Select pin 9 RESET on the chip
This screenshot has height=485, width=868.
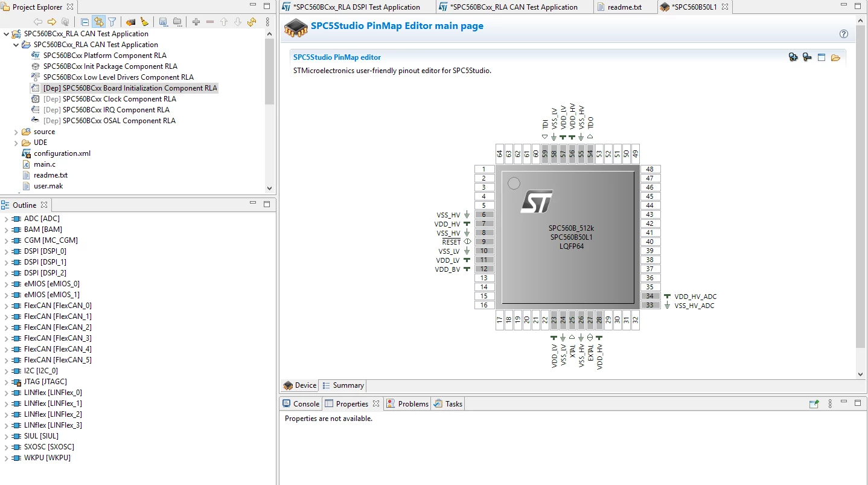(x=484, y=242)
